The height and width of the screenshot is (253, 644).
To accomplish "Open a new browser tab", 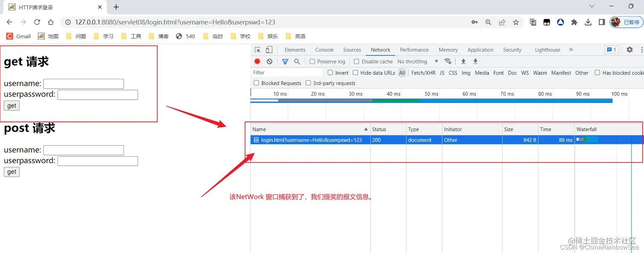I will point(116,7).
